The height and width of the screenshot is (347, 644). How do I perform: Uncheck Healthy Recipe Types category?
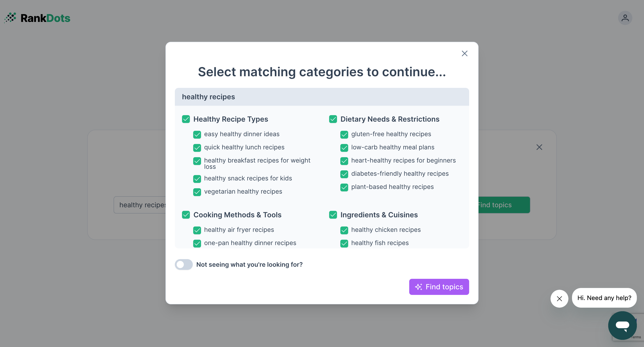(x=186, y=119)
